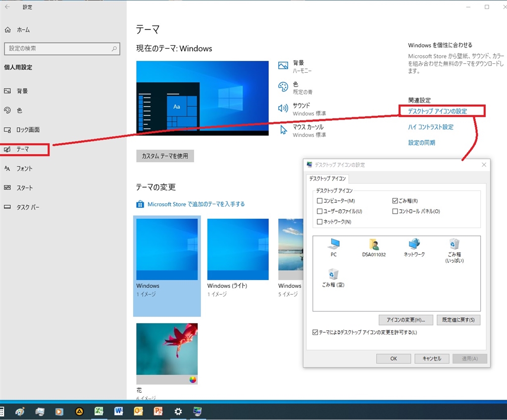The width and height of the screenshot is (507, 420).
Task: Open マウス カーソル cursor option
Action: (x=302, y=131)
